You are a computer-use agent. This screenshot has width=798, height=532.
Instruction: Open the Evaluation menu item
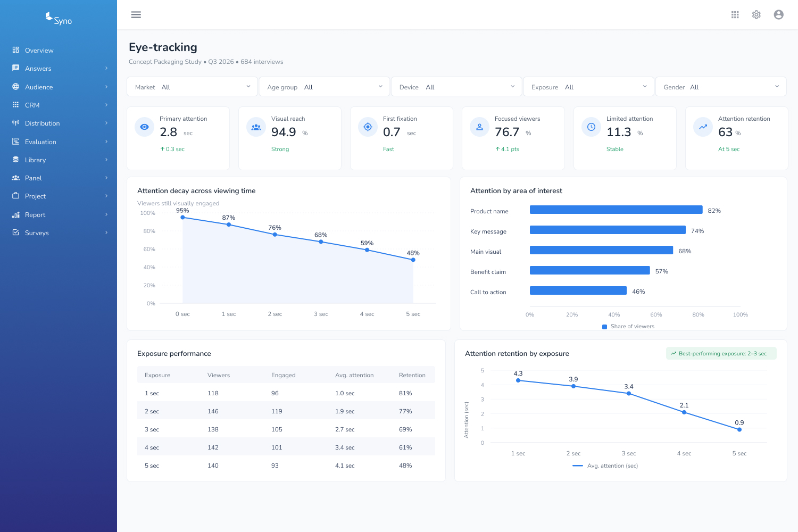point(59,142)
